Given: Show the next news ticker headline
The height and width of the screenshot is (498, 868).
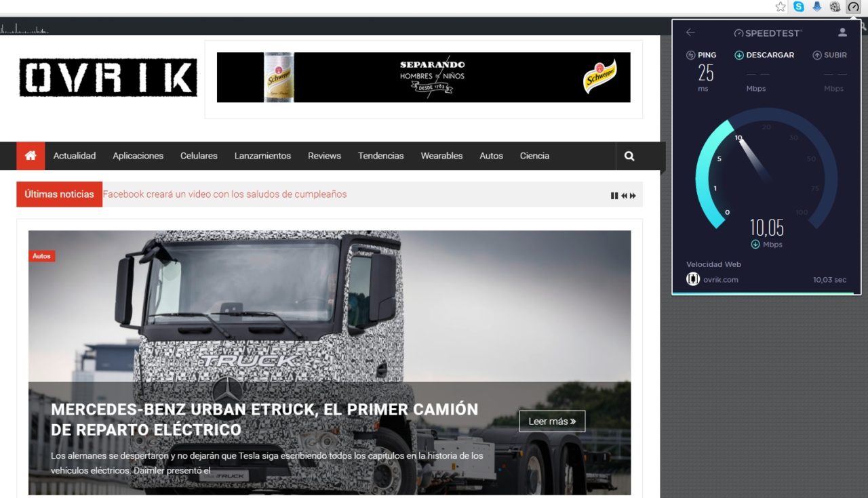Looking at the screenshot, I should [633, 196].
